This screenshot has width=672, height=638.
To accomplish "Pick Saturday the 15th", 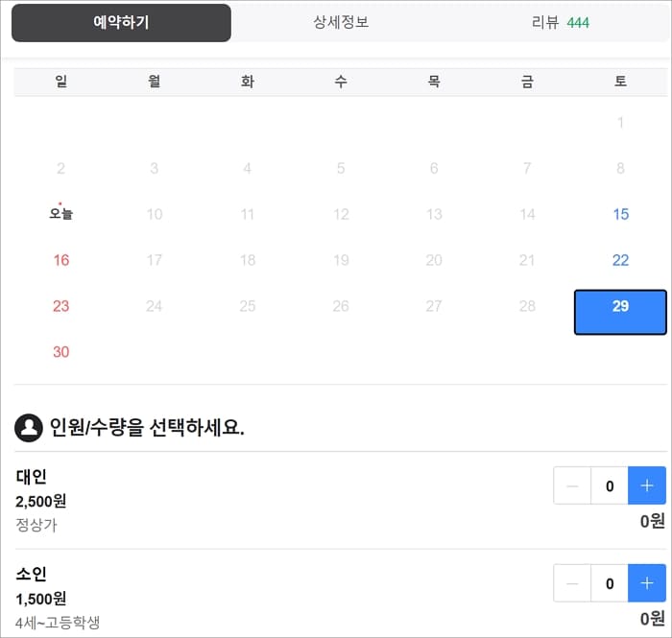I will tap(620, 214).
